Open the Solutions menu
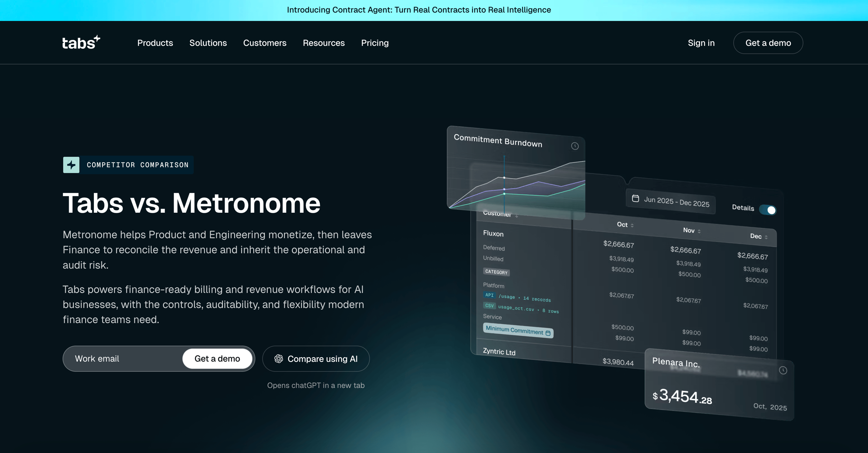 tap(208, 43)
